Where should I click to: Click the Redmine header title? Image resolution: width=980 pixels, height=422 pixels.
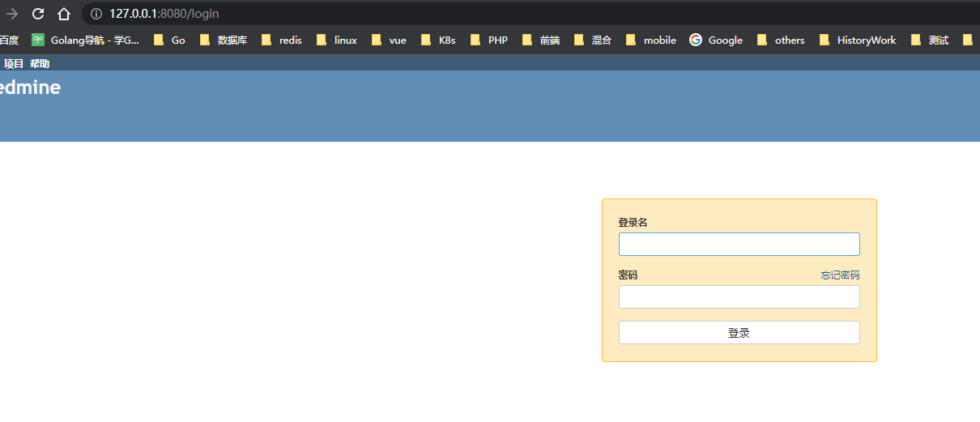30,87
